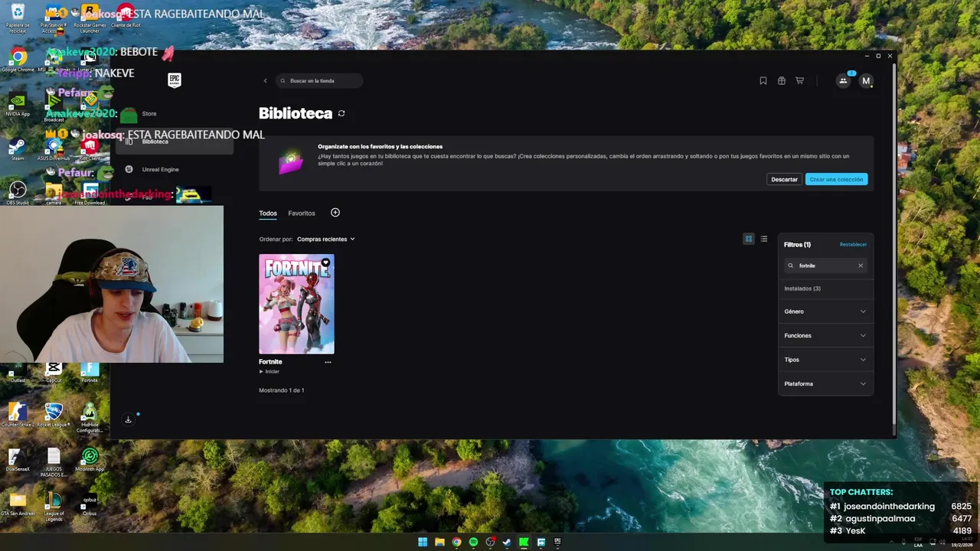The height and width of the screenshot is (551, 980).
Task: Switch library to grid view
Action: click(x=749, y=239)
